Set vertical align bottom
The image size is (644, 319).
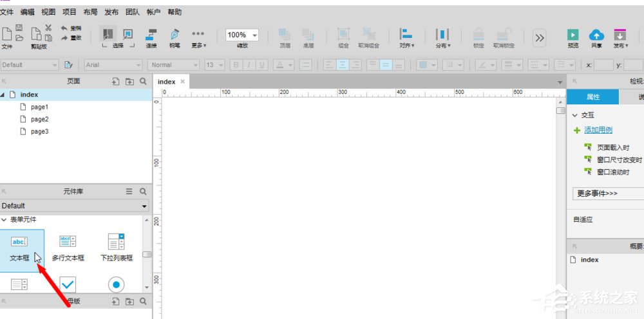click(x=399, y=65)
